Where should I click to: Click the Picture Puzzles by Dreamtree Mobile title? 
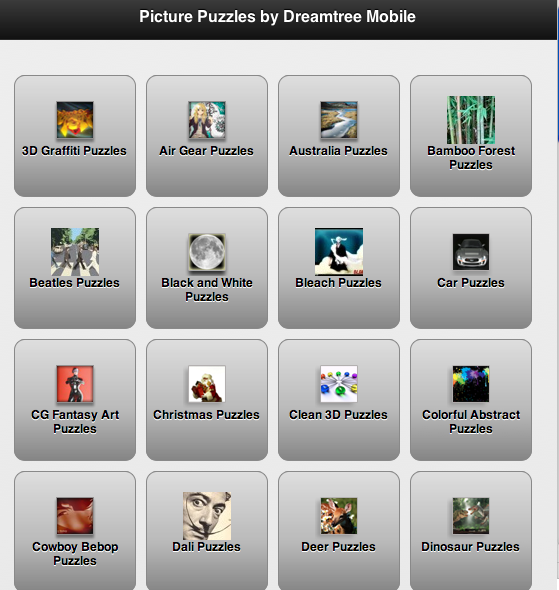pyautogui.click(x=277, y=17)
